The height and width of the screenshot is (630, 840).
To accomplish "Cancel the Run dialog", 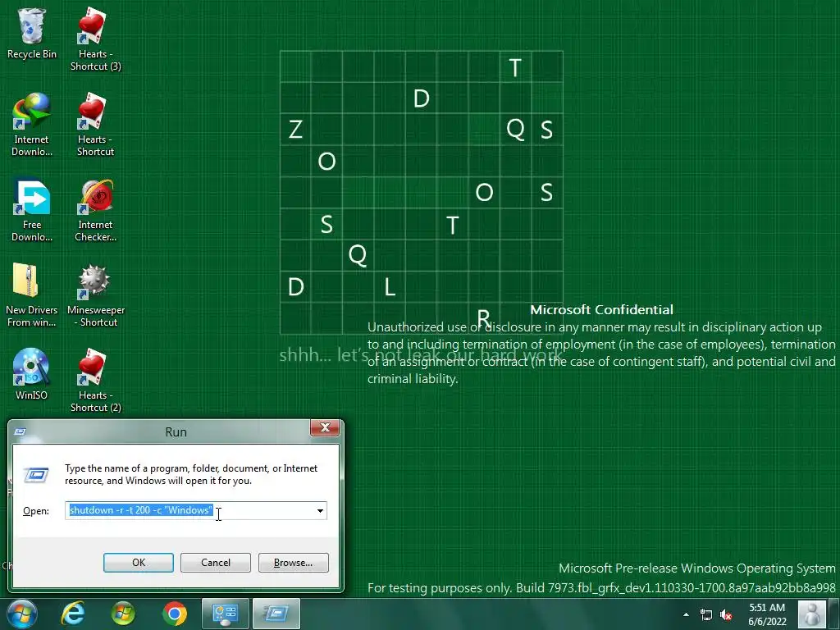I will (x=216, y=563).
